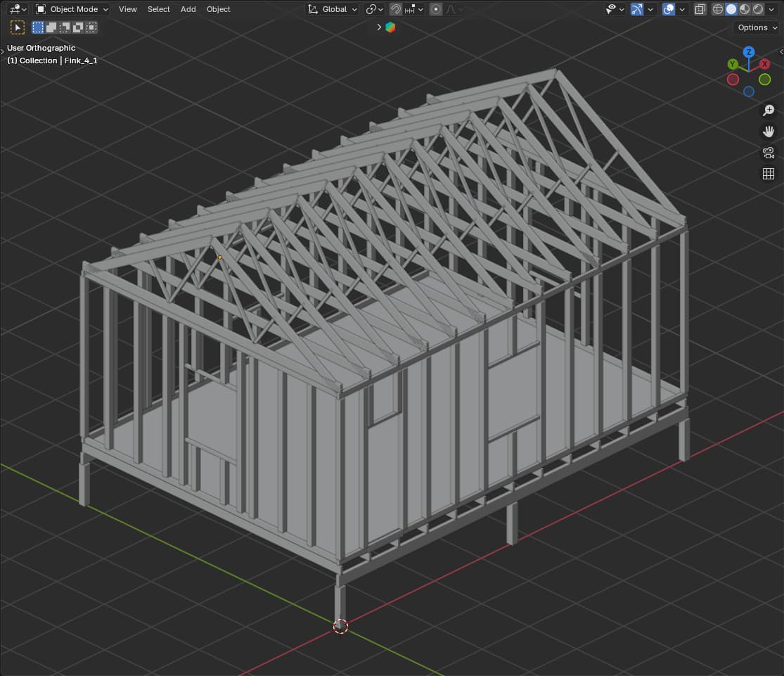Screen dimensions: 784x676
Task: Open the View menu
Action: point(128,9)
